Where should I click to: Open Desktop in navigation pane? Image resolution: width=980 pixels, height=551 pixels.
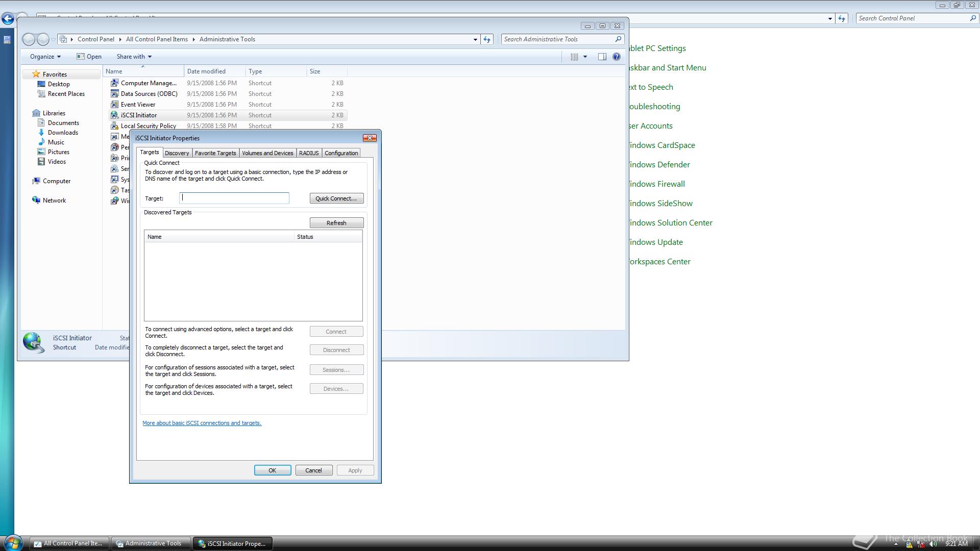59,84
